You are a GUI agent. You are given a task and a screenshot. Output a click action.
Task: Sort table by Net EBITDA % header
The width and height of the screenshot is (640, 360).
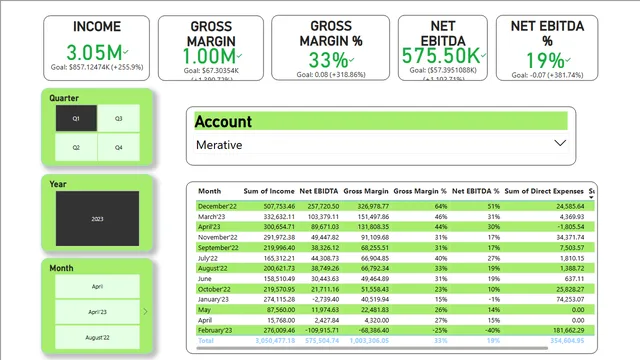click(476, 191)
